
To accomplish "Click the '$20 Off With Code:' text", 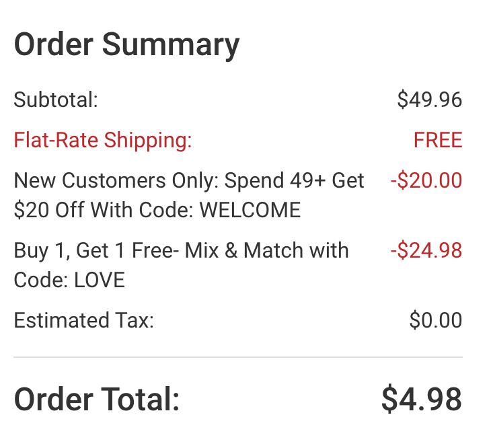I will pos(104,211).
